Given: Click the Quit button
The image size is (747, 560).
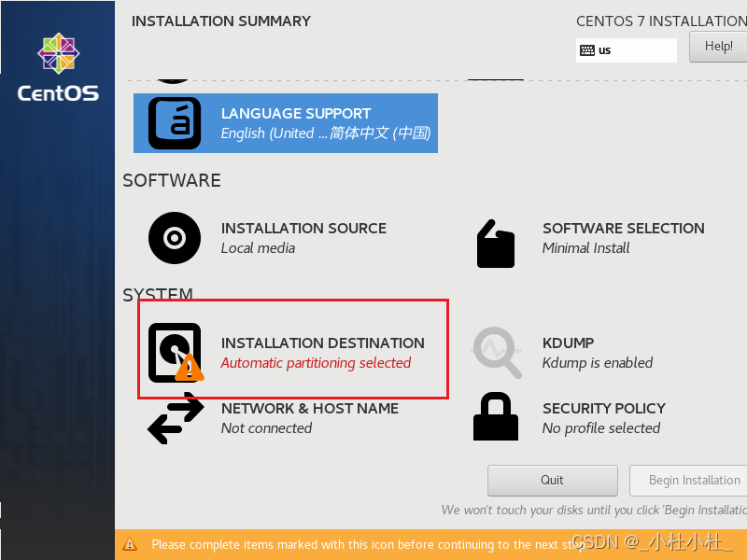Looking at the screenshot, I should pyautogui.click(x=553, y=481).
